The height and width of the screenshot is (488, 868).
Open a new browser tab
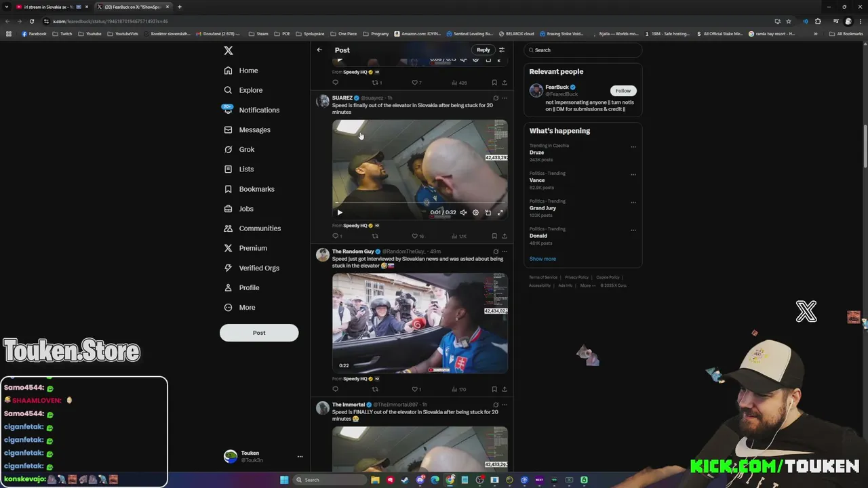179,7
